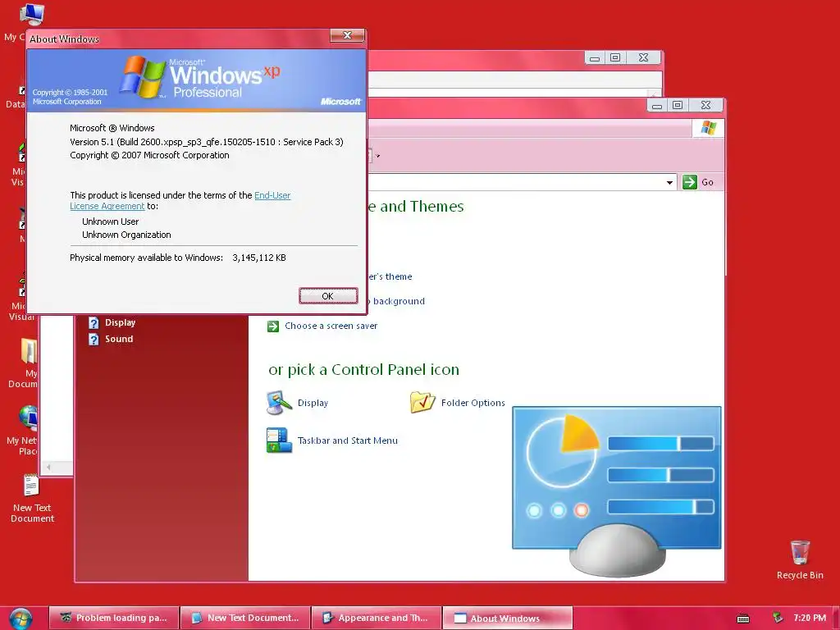
Task: Click the or pick a Control Panel icon heading
Action: tap(363, 370)
